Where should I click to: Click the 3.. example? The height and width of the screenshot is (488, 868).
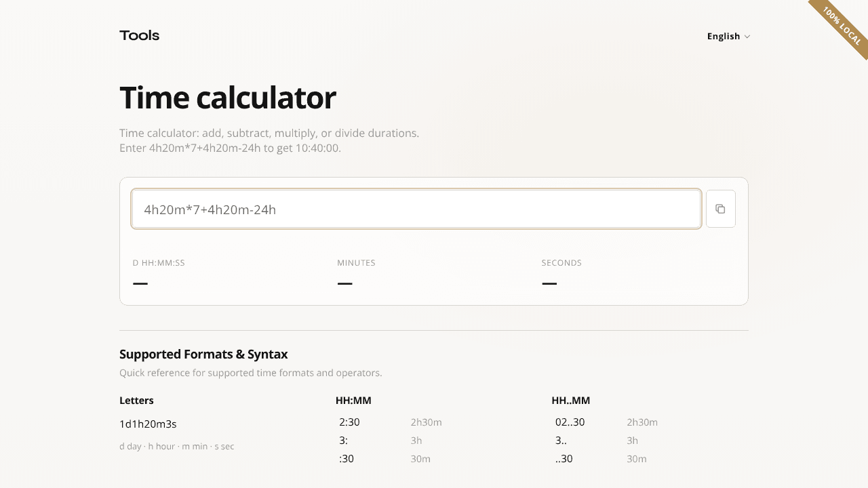(561, 441)
